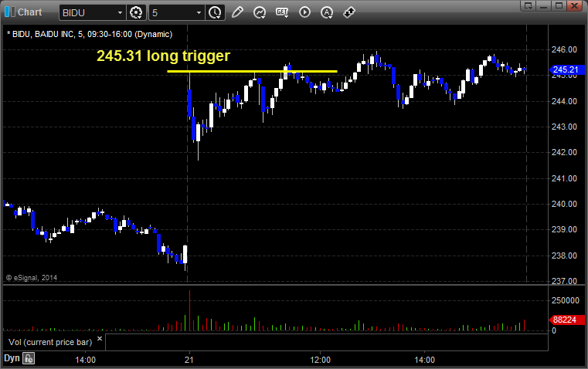The width and height of the screenshot is (588, 369).
Task: Click the left 14:00 time axis label
Action: tap(86, 360)
